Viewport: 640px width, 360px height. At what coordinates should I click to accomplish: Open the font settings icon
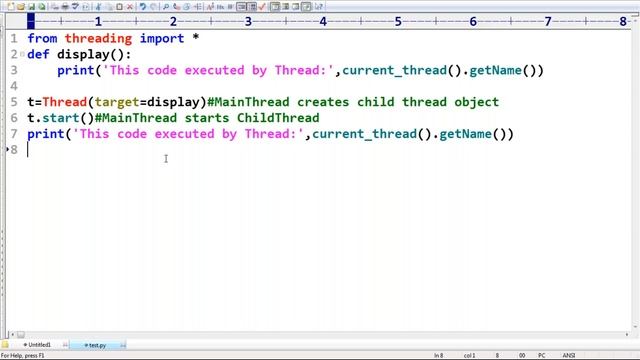(x=210, y=7)
